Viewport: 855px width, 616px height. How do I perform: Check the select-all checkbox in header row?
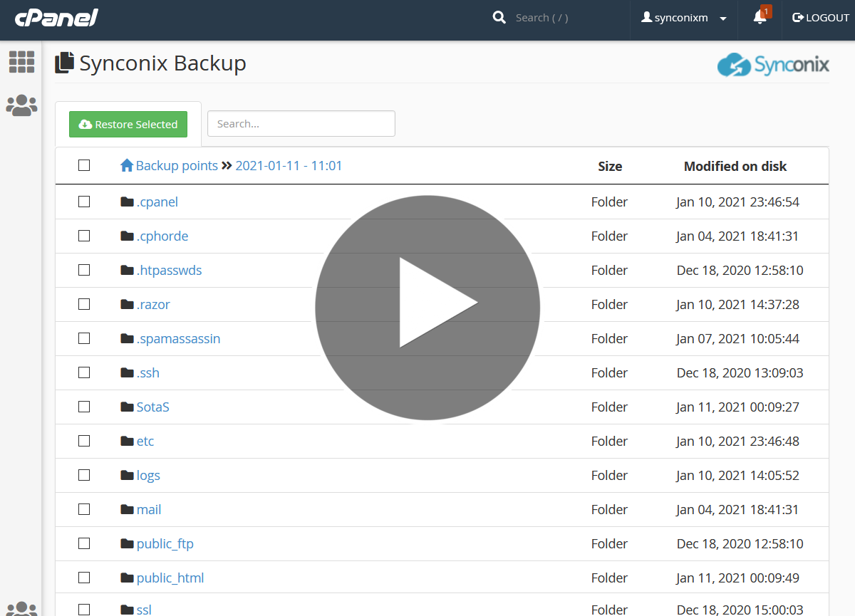pyautogui.click(x=83, y=165)
